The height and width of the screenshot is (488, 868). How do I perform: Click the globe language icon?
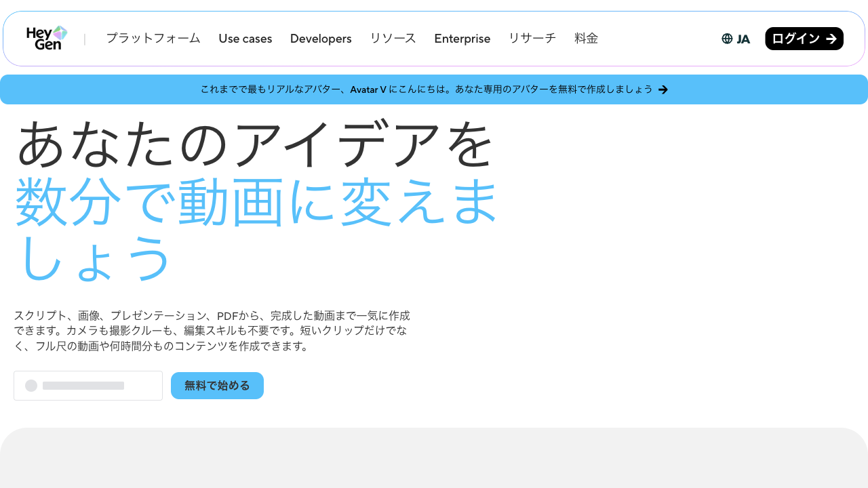coord(727,39)
